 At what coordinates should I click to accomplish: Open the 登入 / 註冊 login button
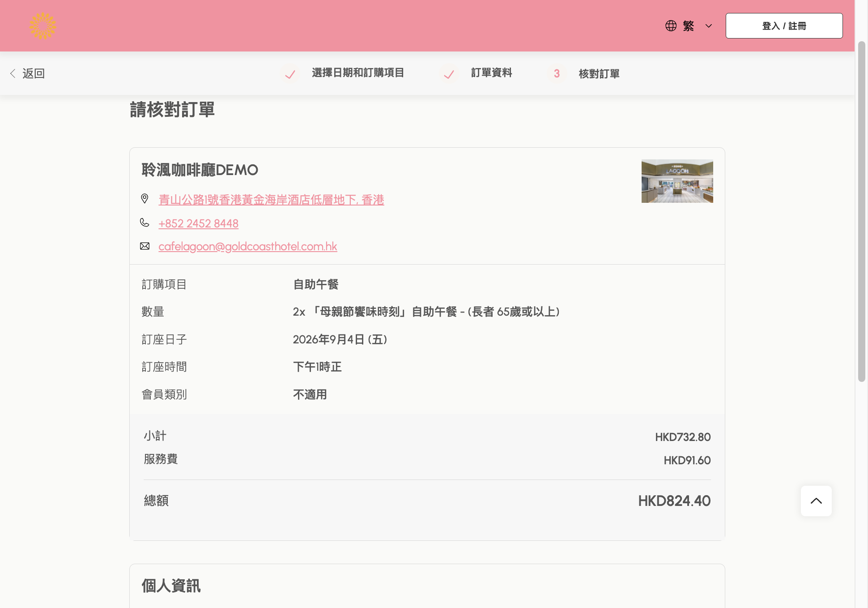pos(784,26)
